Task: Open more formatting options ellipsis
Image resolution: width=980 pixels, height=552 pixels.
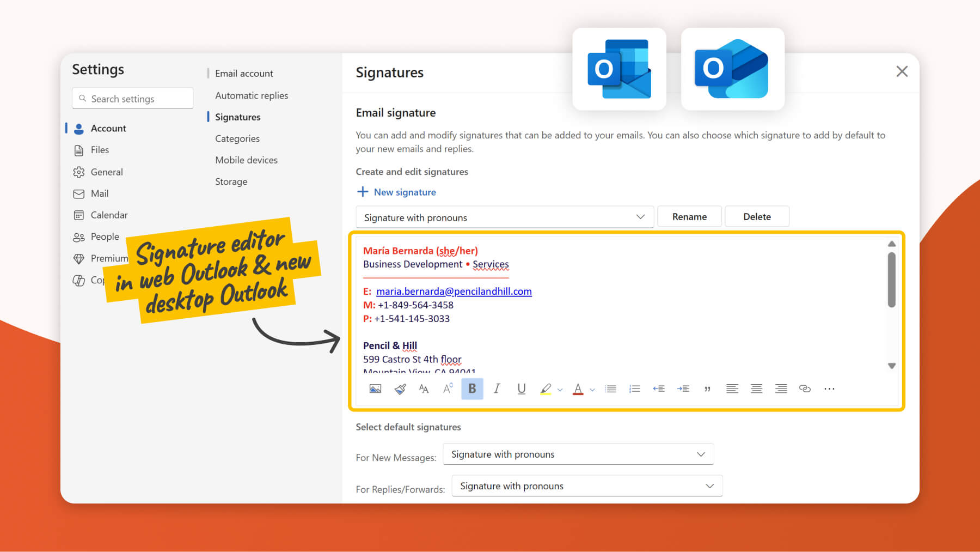Action: [829, 389]
